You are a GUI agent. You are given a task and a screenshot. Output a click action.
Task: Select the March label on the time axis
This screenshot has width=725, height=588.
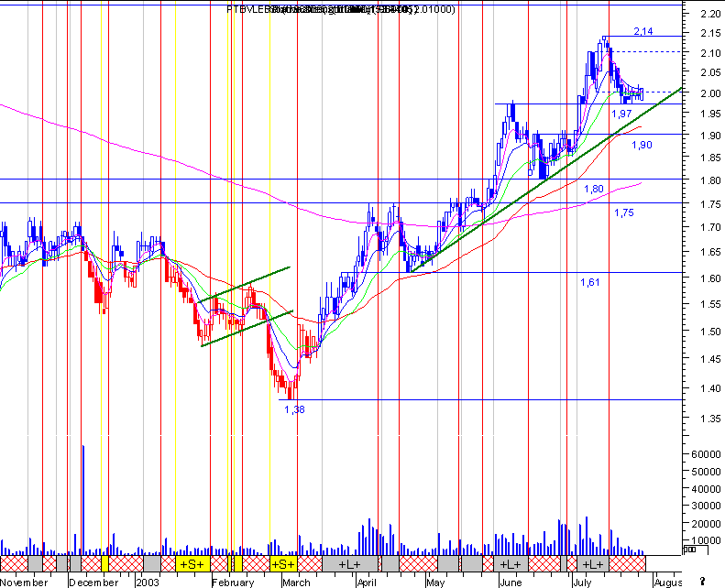pyautogui.click(x=296, y=583)
